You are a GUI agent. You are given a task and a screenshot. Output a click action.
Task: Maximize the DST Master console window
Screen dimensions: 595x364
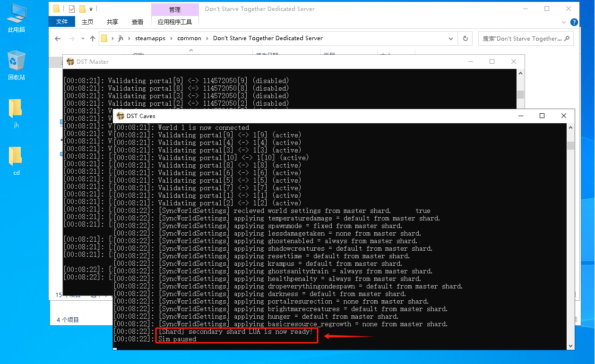click(x=492, y=61)
